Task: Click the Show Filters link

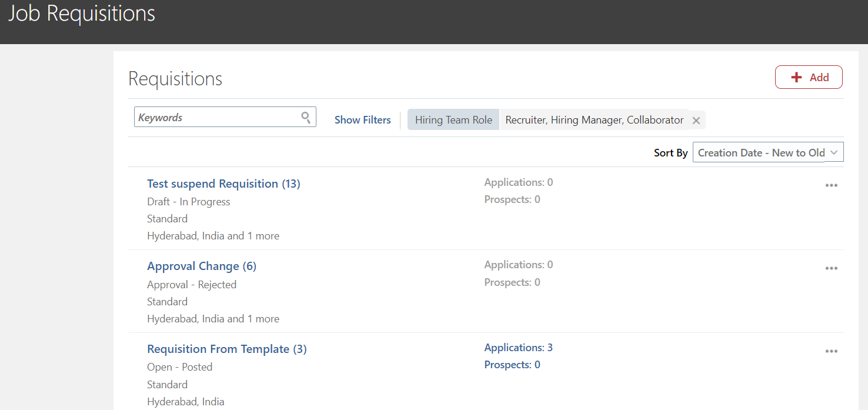Action: click(363, 120)
